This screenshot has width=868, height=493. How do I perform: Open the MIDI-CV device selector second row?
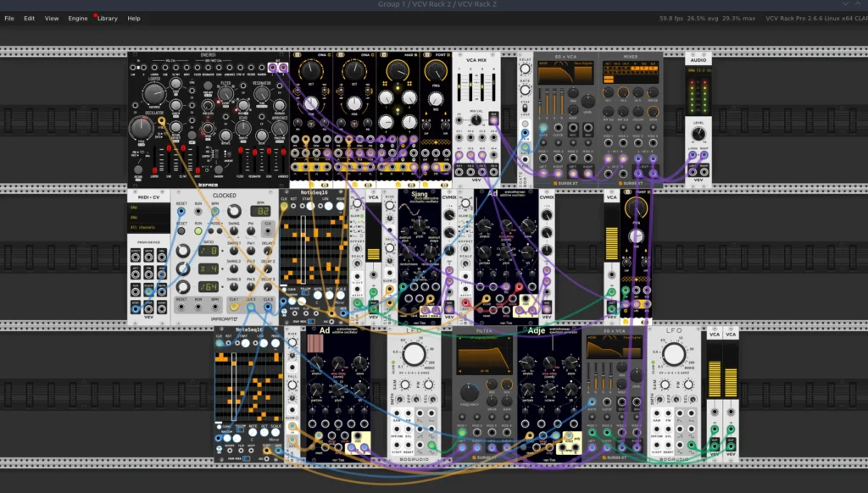pos(148,218)
